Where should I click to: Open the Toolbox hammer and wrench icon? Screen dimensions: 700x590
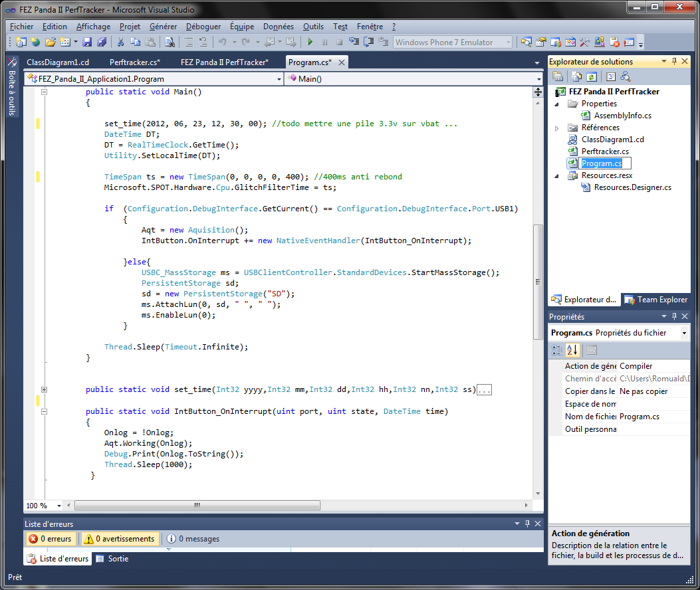pyautogui.click(x=585, y=42)
